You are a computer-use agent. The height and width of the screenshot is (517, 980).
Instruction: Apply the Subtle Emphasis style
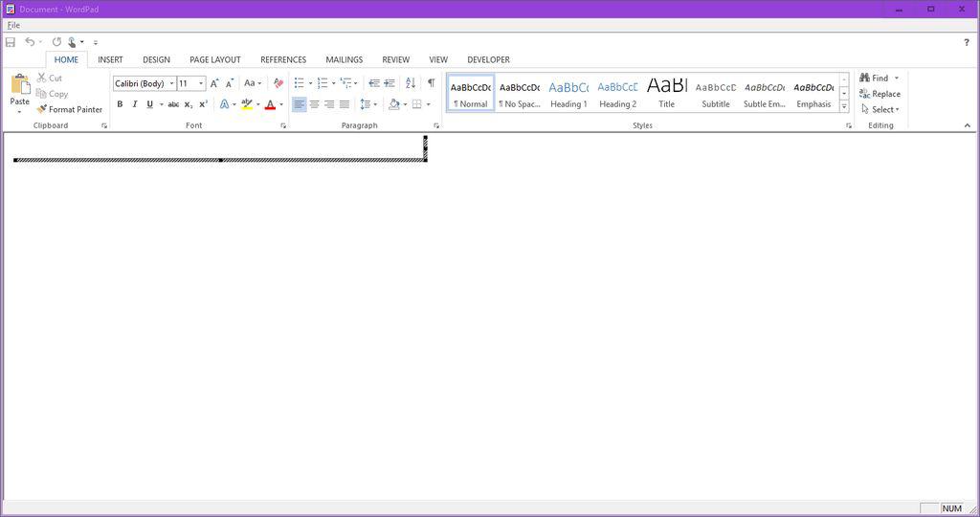point(765,94)
